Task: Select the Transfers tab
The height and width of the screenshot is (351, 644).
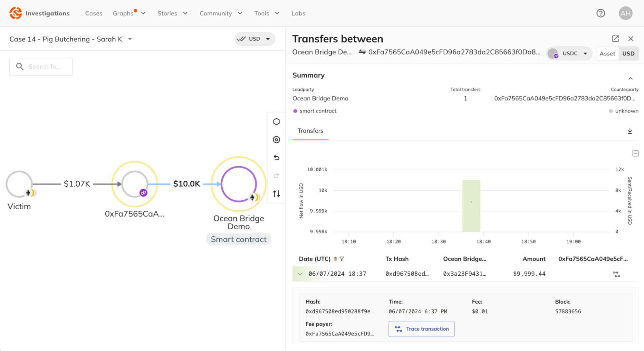Action: tap(310, 131)
